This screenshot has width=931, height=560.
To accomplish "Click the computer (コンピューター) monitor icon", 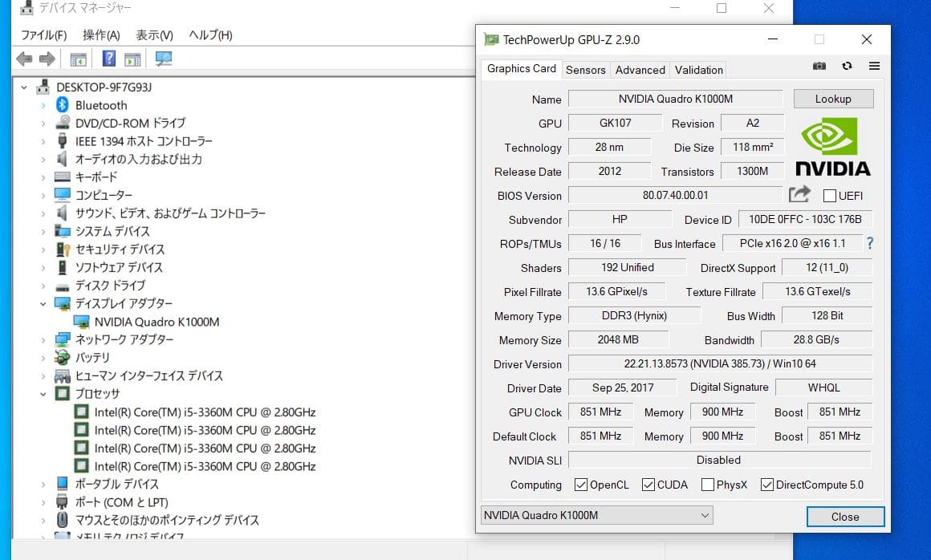I will click(x=63, y=195).
